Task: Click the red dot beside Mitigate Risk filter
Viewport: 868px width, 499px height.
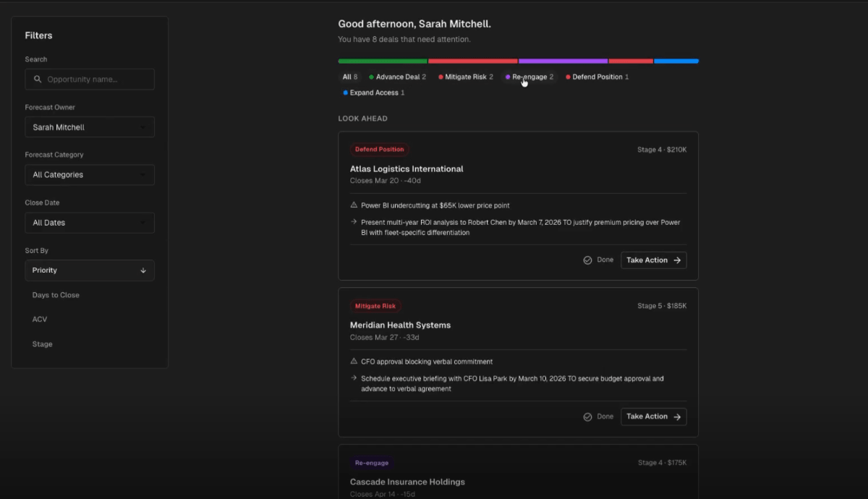Action: 441,77
